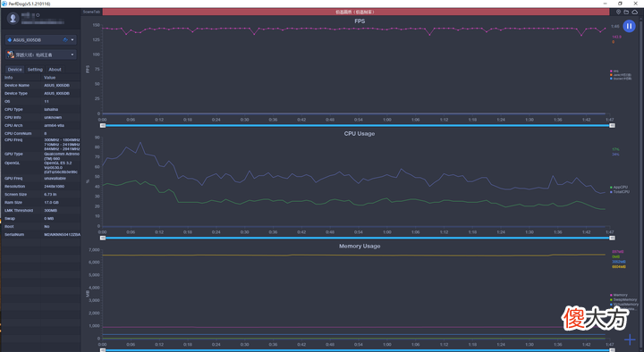This screenshot has height=352, width=644.
Task: Click left handle of CPU Usage range slider
Action: coord(103,238)
